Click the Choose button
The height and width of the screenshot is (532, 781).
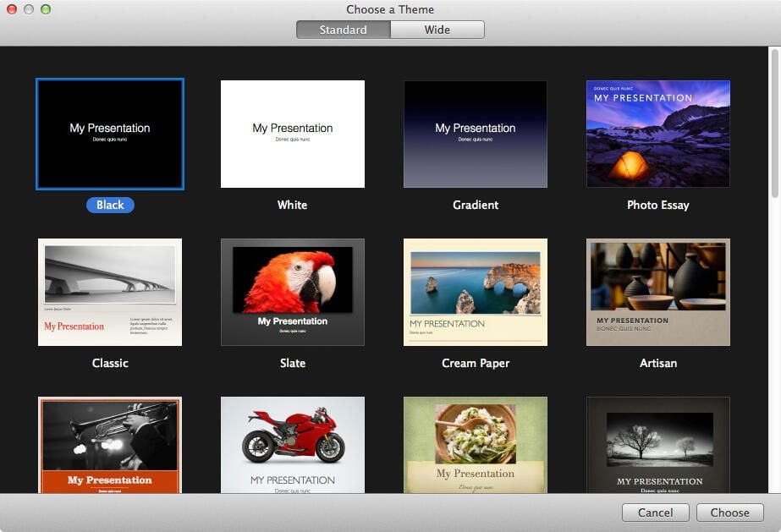(729, 513)
